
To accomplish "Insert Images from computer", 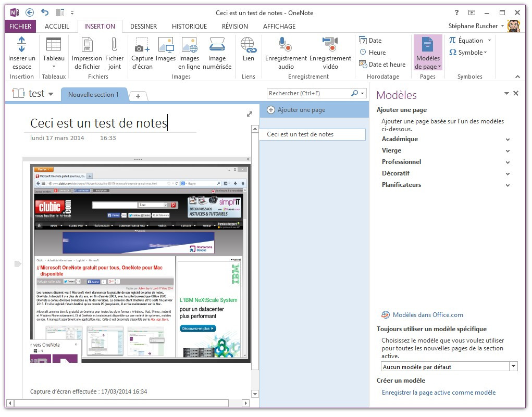I will point(166,49).
